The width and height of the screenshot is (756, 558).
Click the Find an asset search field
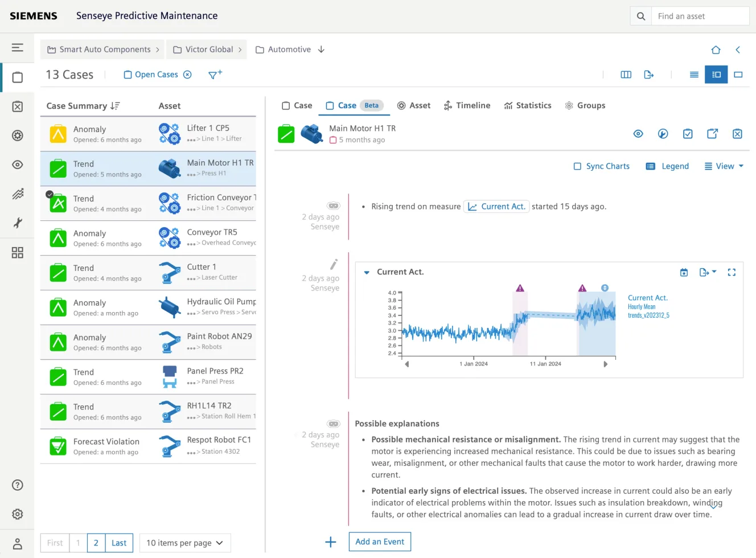pos(700,16)
